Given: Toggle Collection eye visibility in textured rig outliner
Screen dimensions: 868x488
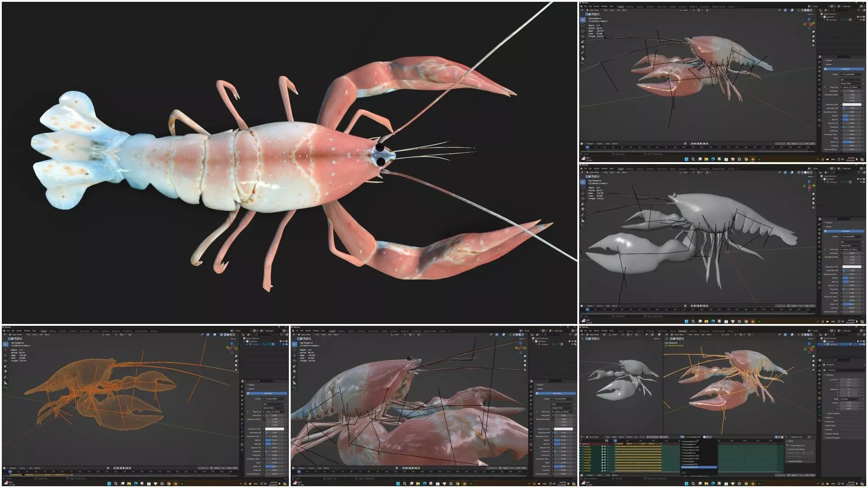Looking at the screenshot, I should pyautogui.click(x=861, y=17).
